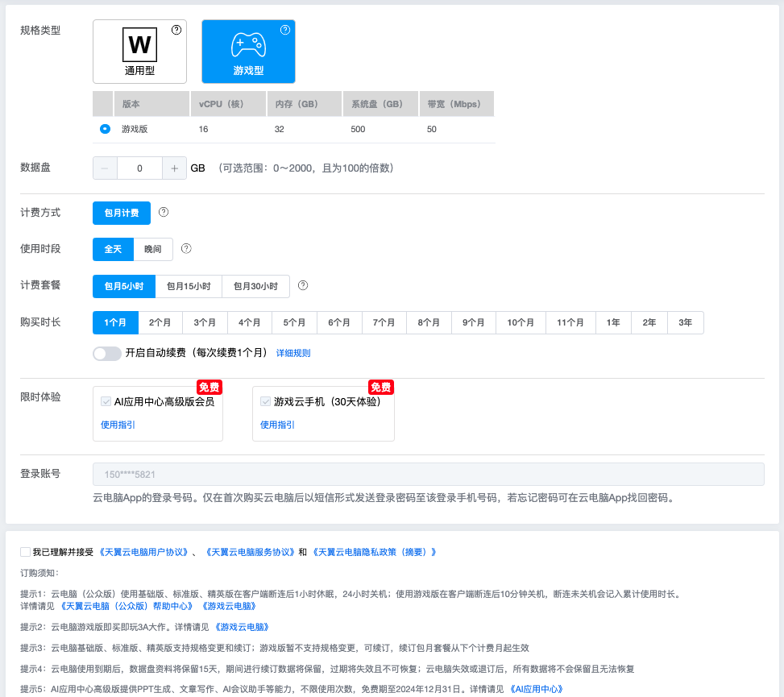Open help icon on 通用型 card

(176, 30)
